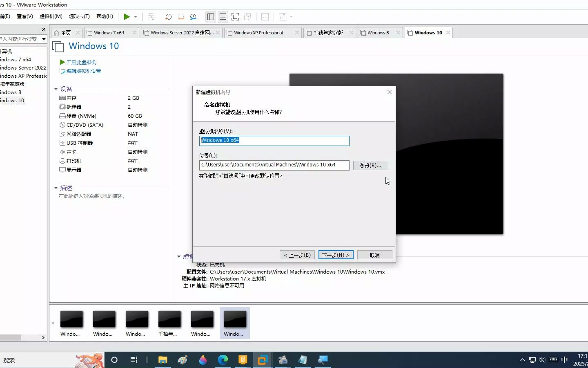
Task: Enter full screen mode icon
Action: [235, 17]
